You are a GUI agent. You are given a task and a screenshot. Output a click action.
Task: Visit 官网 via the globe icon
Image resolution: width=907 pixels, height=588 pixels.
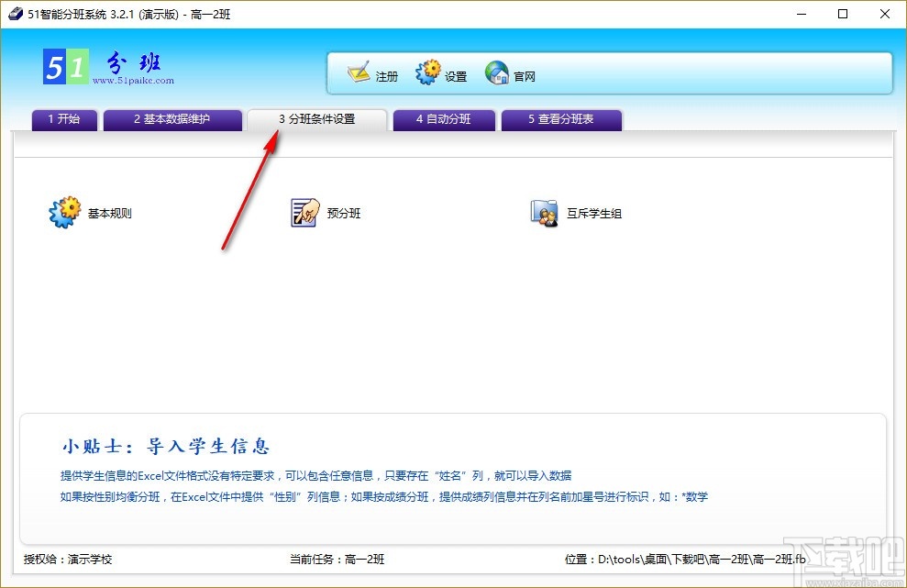[x=511, y=73]
